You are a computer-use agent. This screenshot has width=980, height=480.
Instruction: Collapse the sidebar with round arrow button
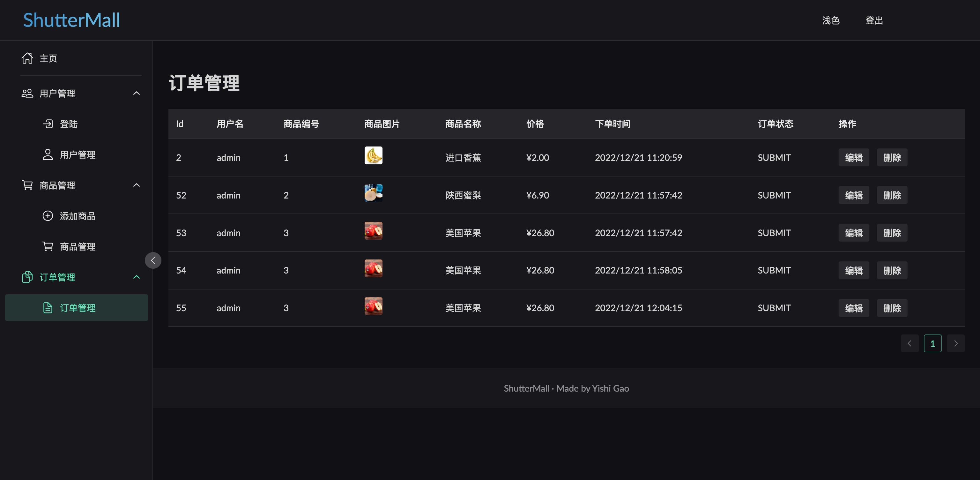153,260
